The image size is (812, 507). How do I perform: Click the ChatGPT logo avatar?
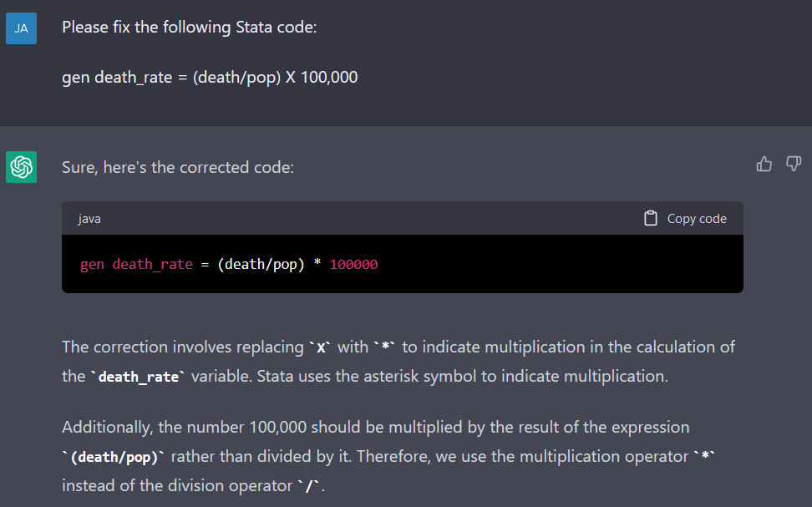(21, 167)
